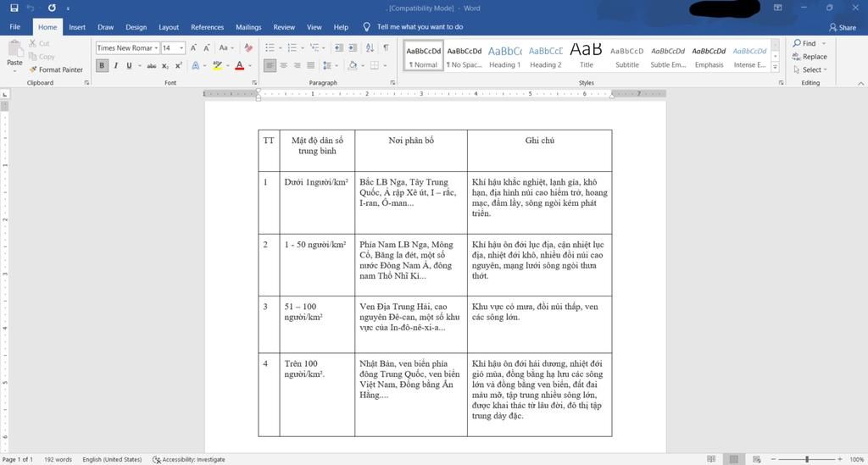Click Replace in the Editing group
The width and height of the screenshot is (868, 465).
click(x=810, y=57)
